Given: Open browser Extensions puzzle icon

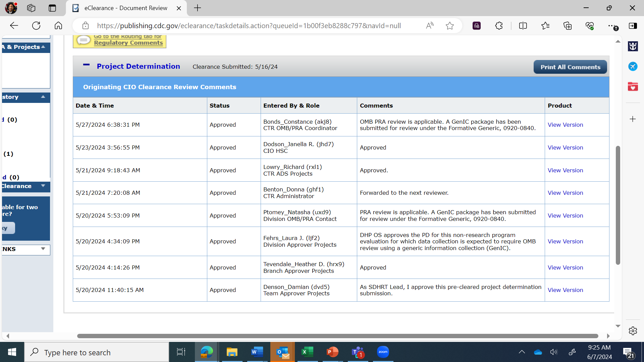Looking at the screenshot, I should tap(499, 26).
